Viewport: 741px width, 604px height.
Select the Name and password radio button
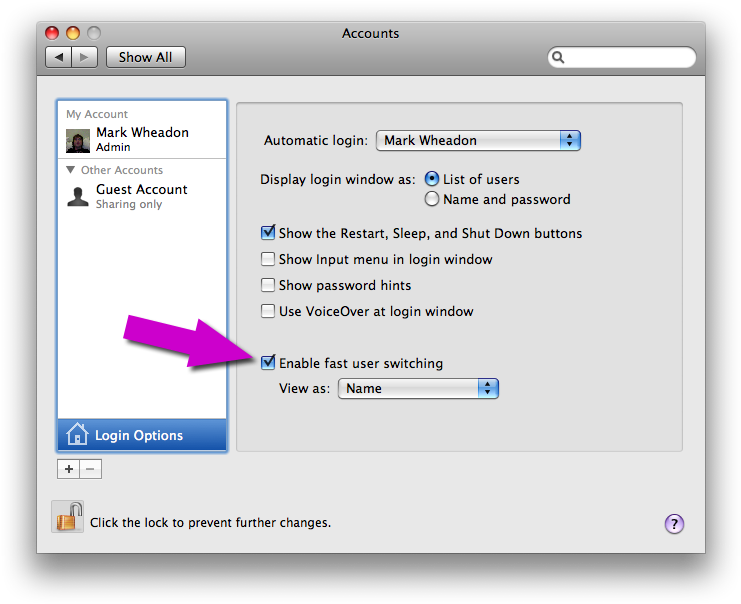[431, 199]
